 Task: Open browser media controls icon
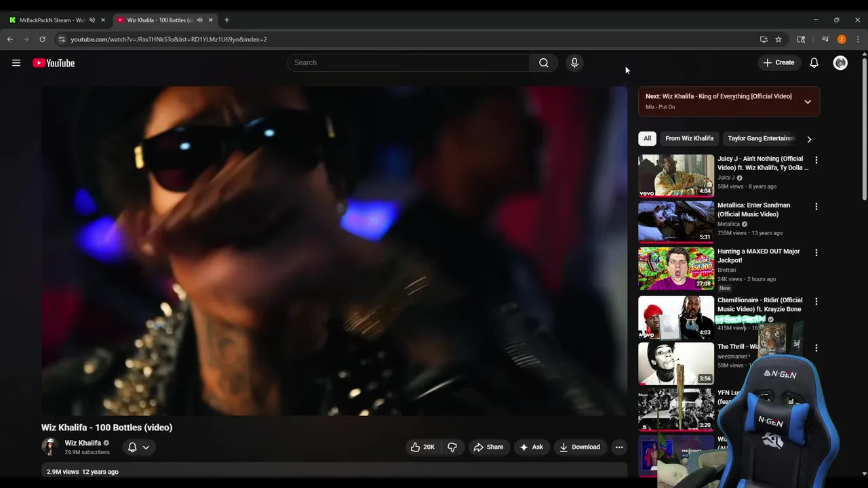(825, 39)
